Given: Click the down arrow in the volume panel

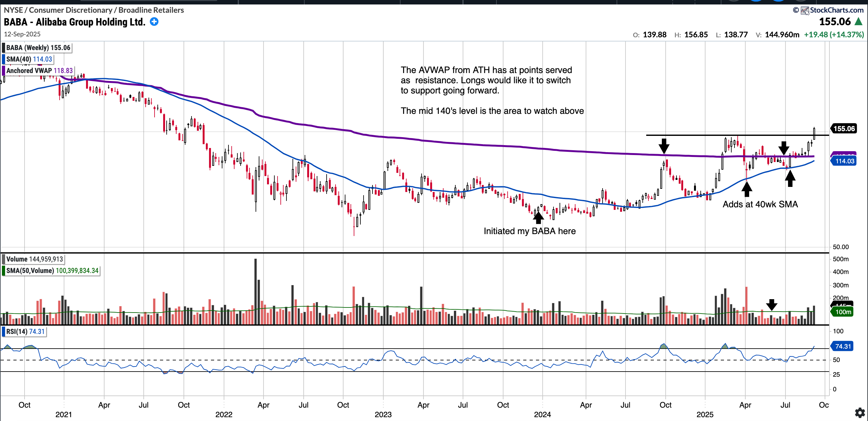Looking at the screenshot, I should click(x=771, y=304).
